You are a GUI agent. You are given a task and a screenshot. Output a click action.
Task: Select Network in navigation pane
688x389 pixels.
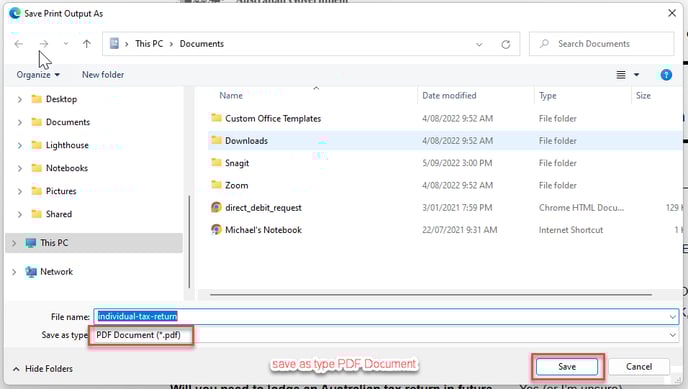[57, 272]
